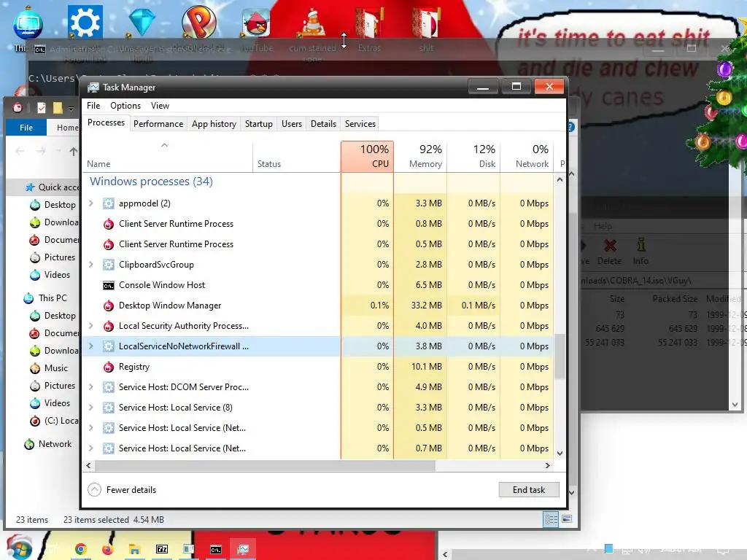
Task: Click the Status column header
Action: 297,157
